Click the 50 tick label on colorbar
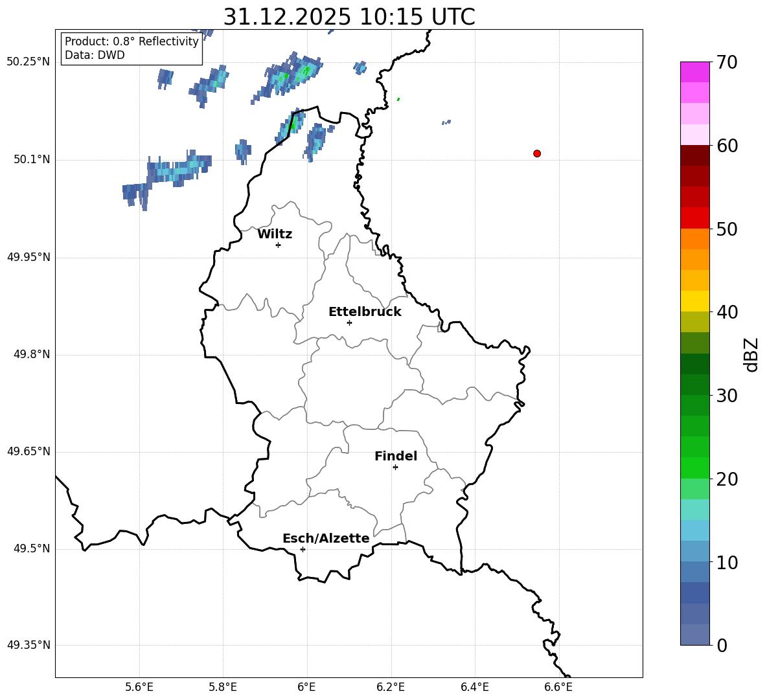767x700 pixels. (x=727, y=229)
